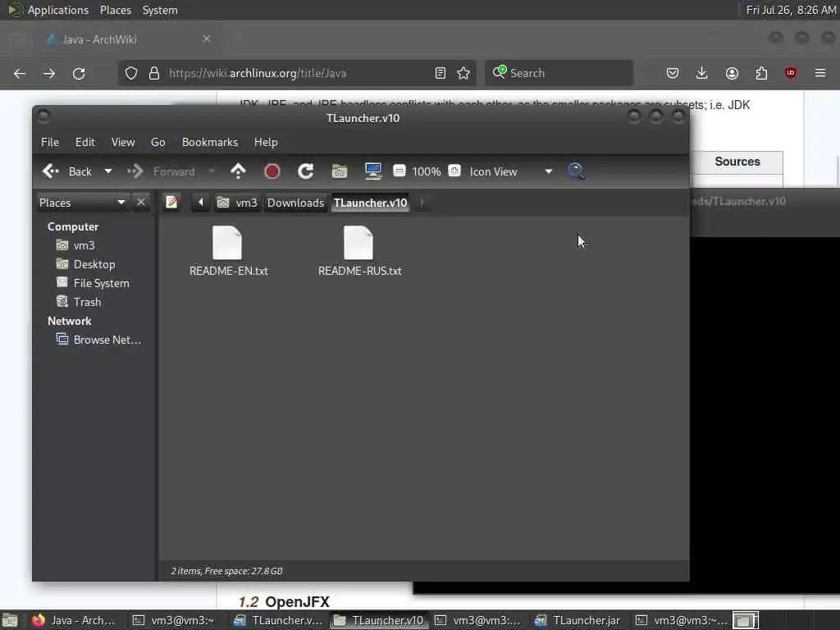The image size is (840, 630).
Task: Open the Edit menu
Action: coord(84,142)
